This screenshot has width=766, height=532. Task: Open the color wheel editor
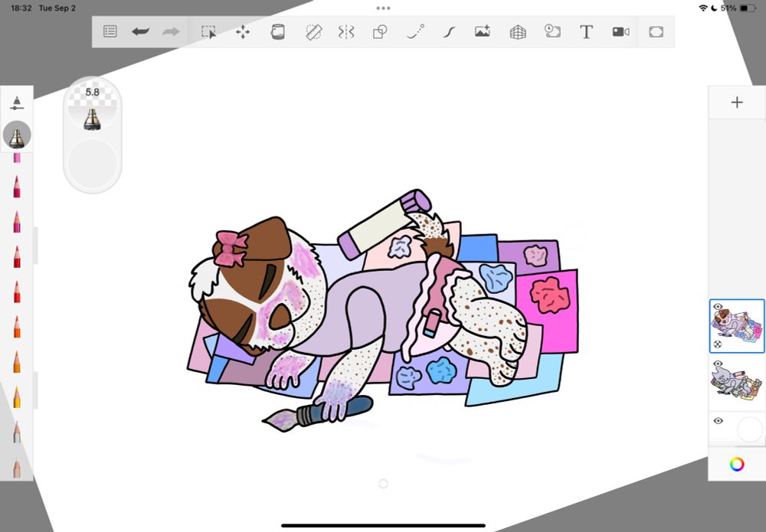(737, 464)
